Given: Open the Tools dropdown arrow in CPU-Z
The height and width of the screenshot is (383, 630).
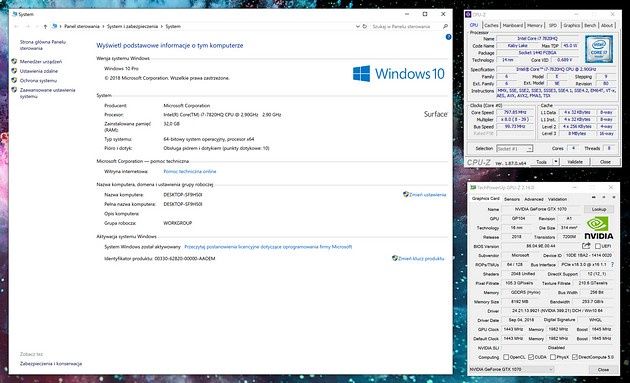Looking at the screenshot, I should click(556, 162).
